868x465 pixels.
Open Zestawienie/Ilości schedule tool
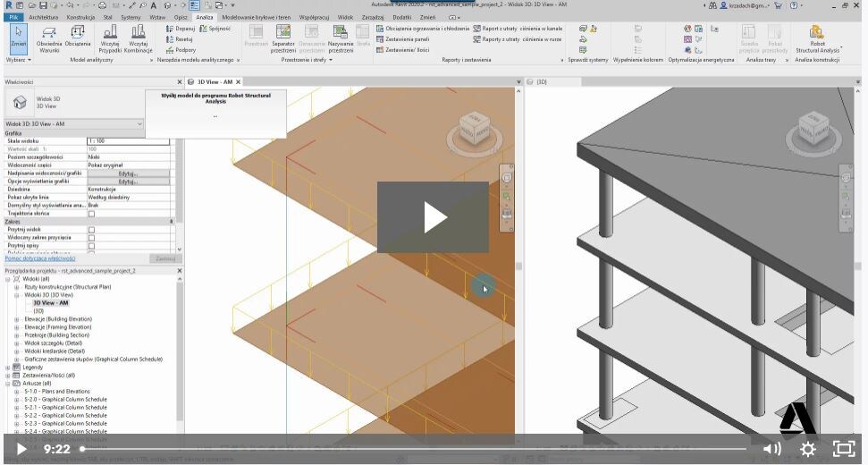tap(402, 50)
